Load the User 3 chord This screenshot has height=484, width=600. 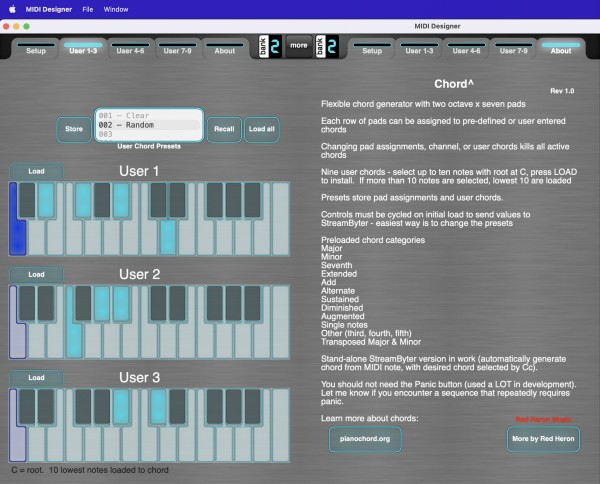click(x=36, y=378)
